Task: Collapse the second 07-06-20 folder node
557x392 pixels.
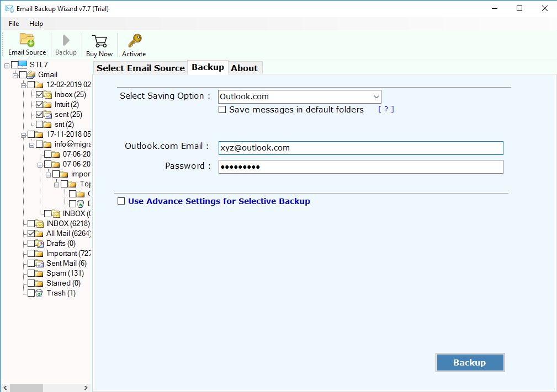Action: (40, 165)
